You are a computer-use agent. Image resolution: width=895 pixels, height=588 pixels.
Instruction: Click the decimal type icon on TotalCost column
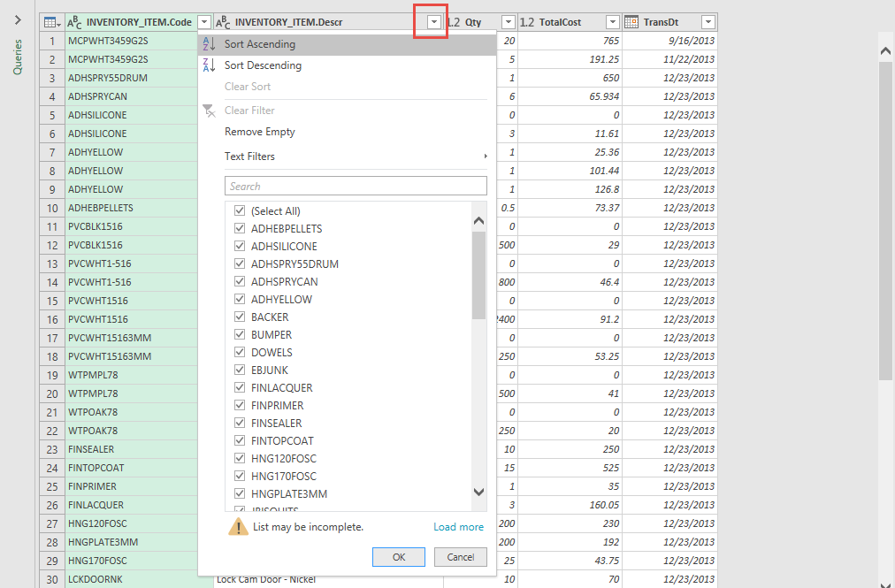click(527, 22)
